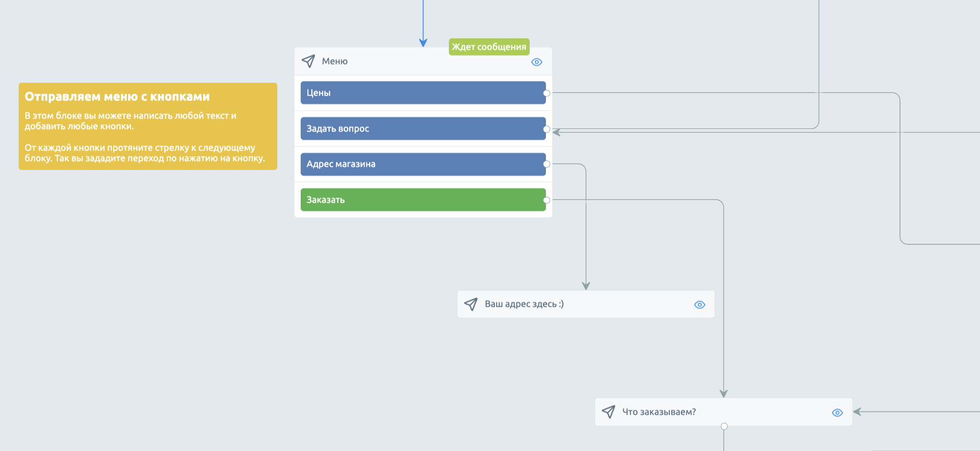Image resolution: width=980 pixels, height=451 pixels.
Task: Select the Цены button
Action: point(423,93)
